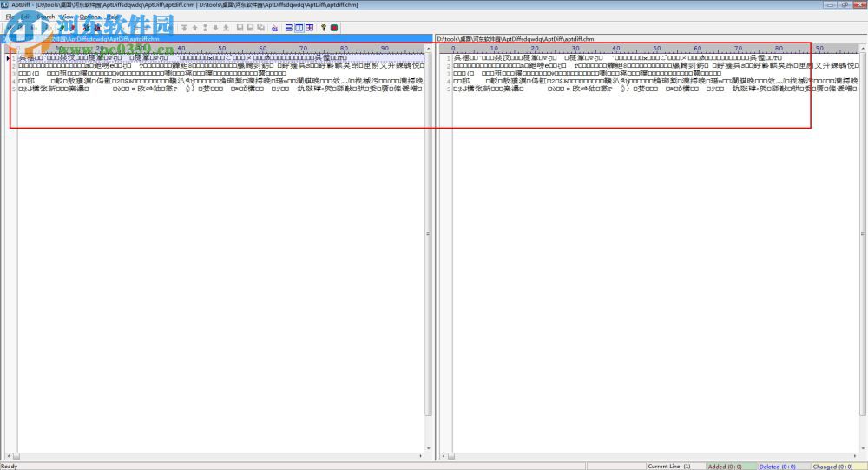The height and width of the screenshot is (470, 868).
Task: Click the 'Added (0+0)' status indicator
Action: (724, 467)
